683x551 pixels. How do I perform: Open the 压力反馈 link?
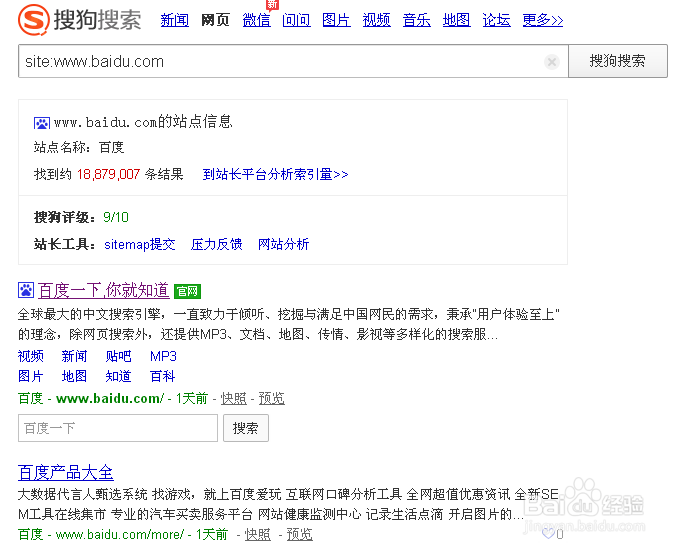216,244
